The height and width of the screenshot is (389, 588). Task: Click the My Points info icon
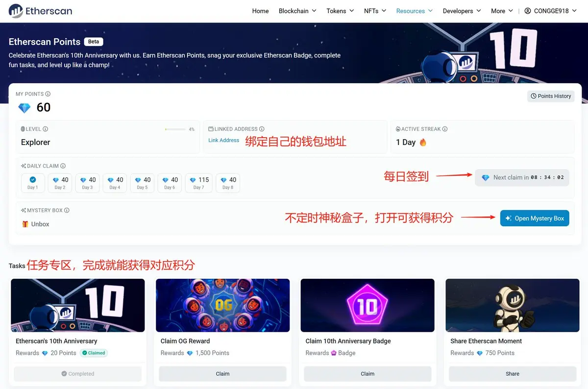pyautogui.click(x=48, y=94)
